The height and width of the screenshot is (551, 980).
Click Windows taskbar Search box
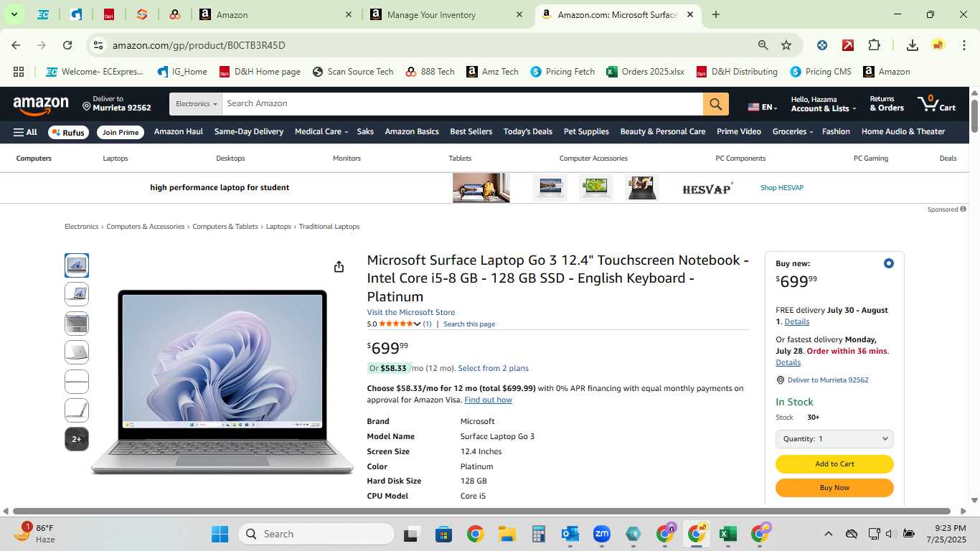[316, 534]
